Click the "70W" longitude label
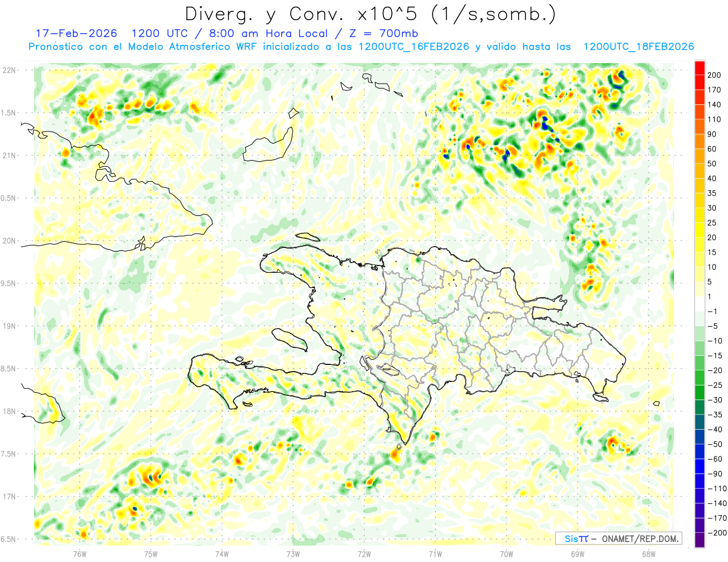 pos(507,554)
